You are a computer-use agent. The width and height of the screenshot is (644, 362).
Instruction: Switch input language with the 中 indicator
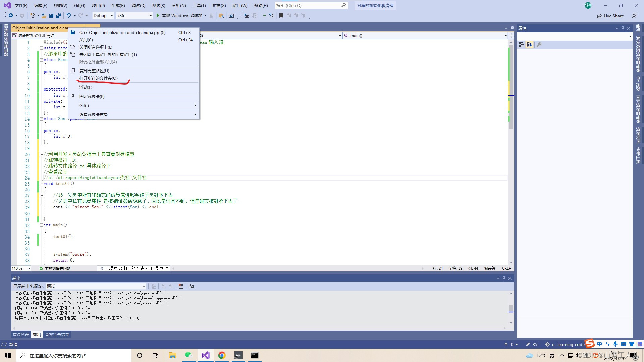(x=599, y=344)
